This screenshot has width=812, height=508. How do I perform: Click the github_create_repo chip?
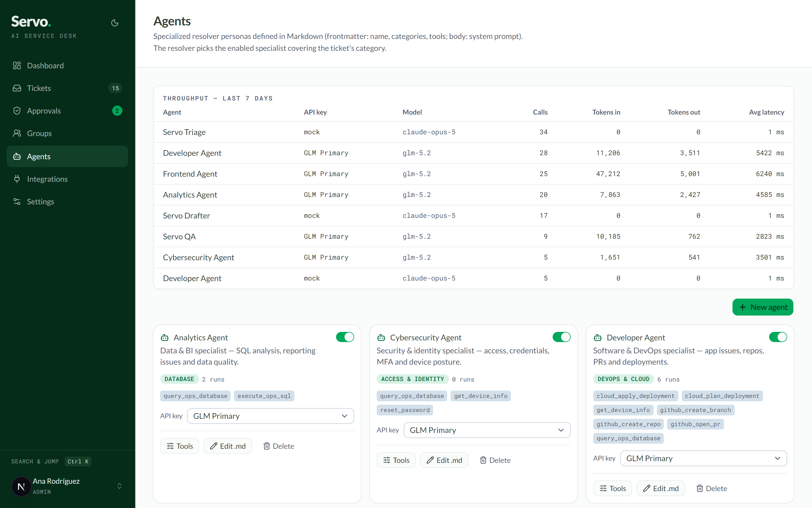coord(628,424)
